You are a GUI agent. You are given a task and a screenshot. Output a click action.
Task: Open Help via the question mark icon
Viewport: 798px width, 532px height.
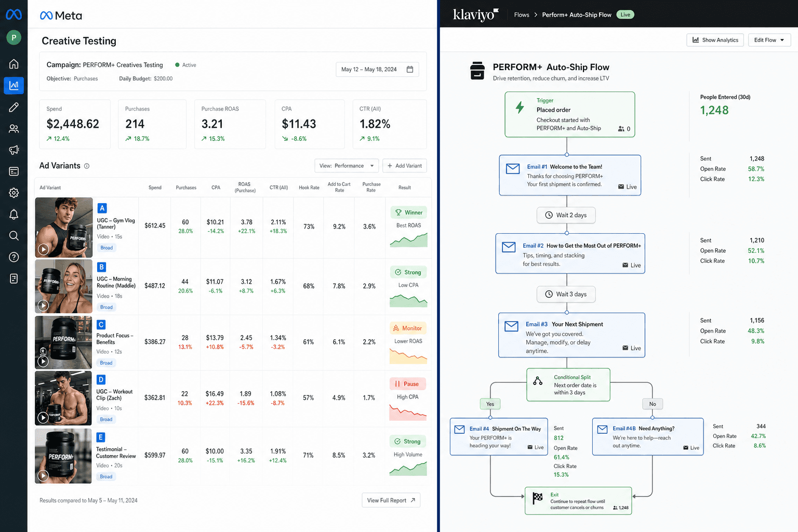pos(14,257)
